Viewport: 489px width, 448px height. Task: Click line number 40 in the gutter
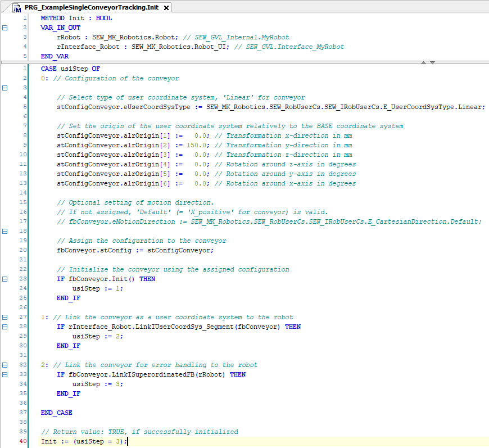tap(23, 441)
